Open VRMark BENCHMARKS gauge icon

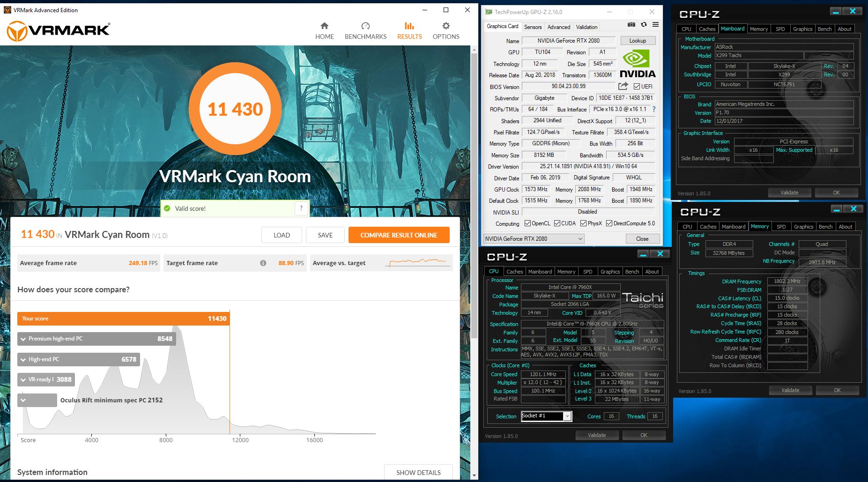click(x=365, y=26)
